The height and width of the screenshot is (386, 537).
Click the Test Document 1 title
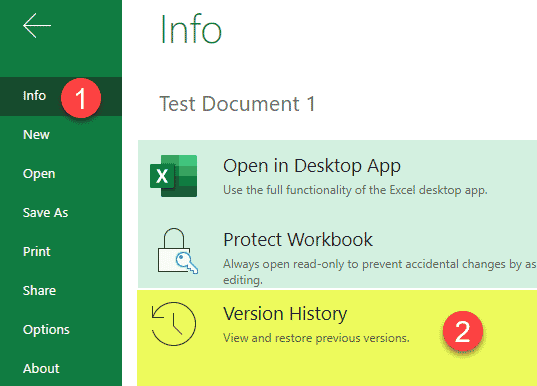tap(237, 104)
